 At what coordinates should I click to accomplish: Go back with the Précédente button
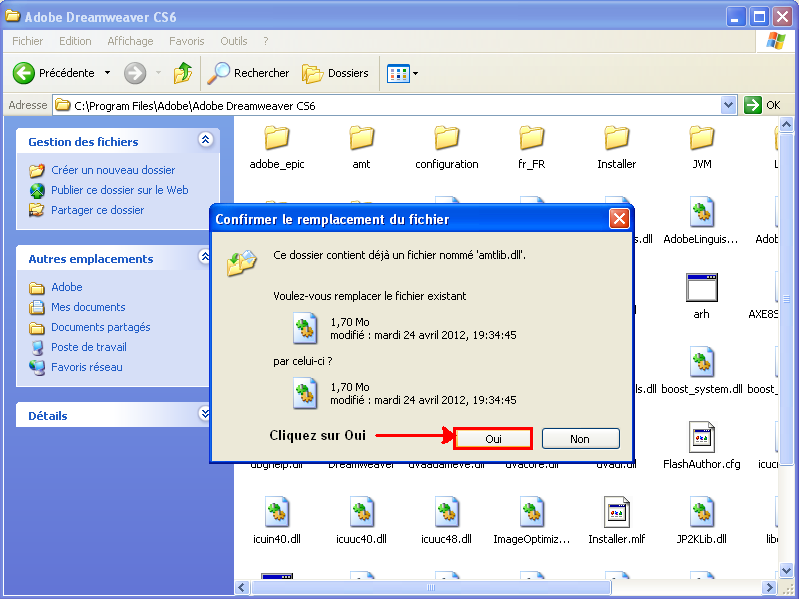click(x=54, y=73)
